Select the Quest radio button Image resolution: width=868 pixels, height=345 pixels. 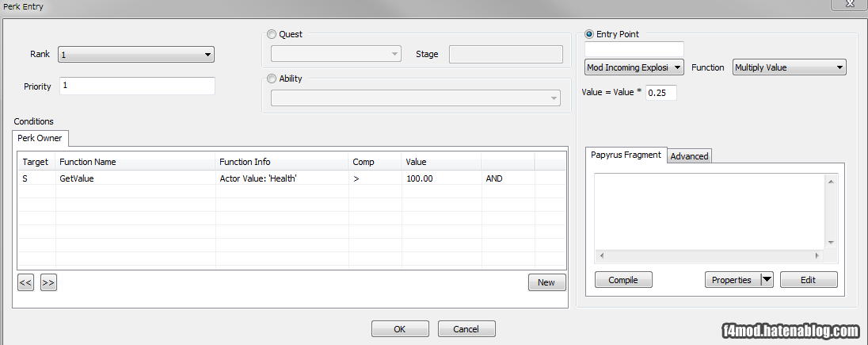(271, 34)
